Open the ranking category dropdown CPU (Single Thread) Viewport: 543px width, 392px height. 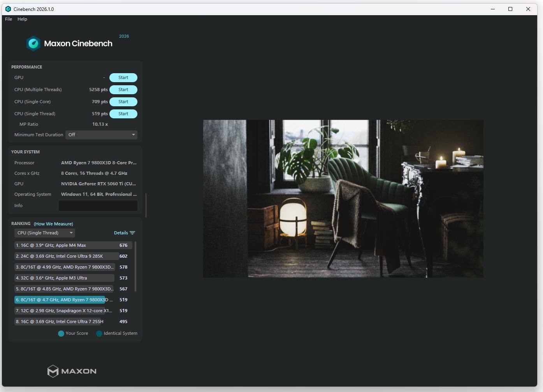click(44, 233)
